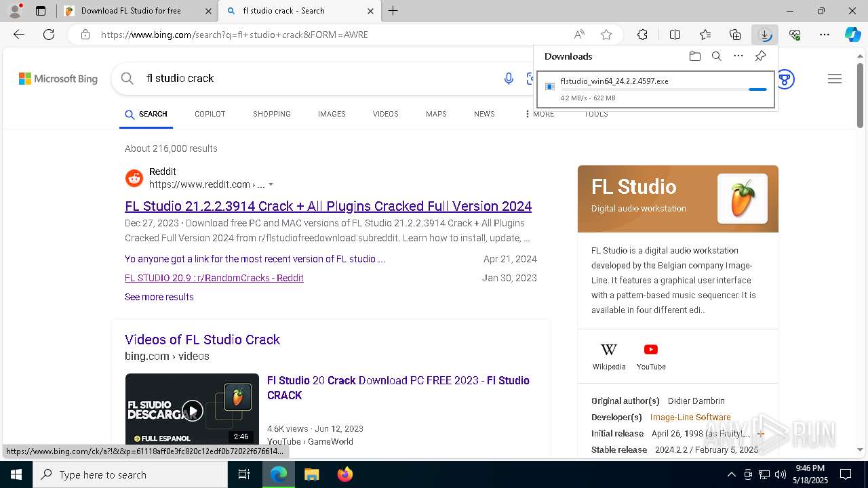The height and width of the screenshot is (488, 868).
Task: Add this page to favorites star
Action: pos(606,35)
